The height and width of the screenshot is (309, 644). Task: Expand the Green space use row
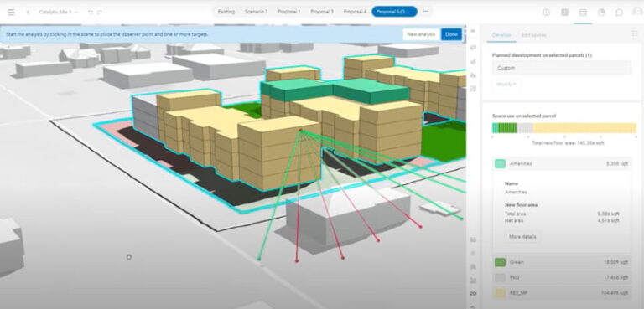tap(562, 262)
